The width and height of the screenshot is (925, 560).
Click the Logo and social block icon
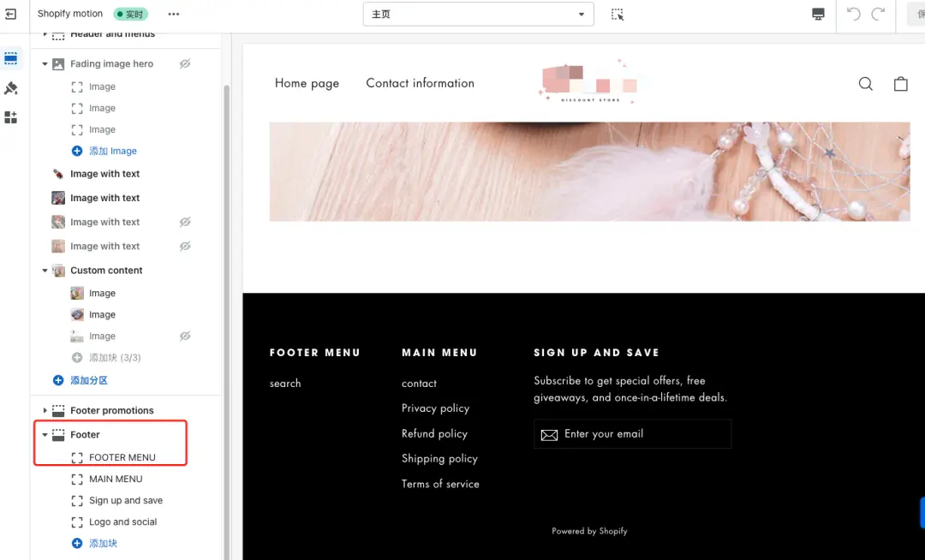[x=77, y=522]
